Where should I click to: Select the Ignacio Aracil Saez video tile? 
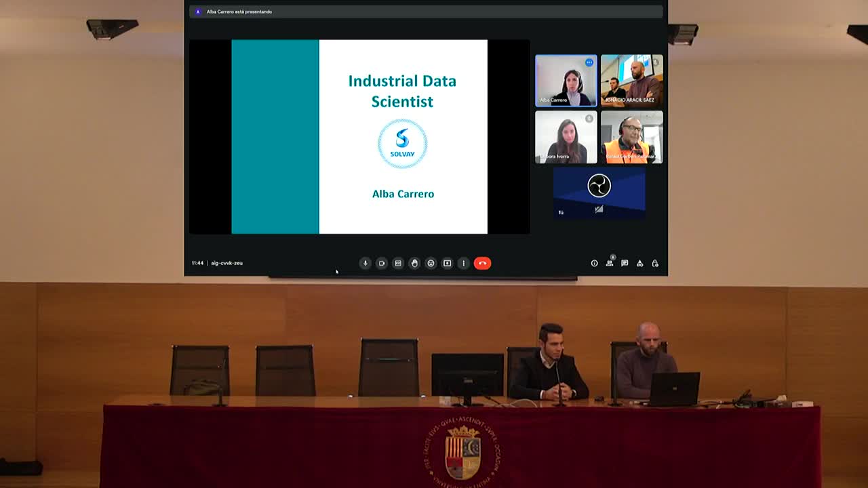click(631, 81)
